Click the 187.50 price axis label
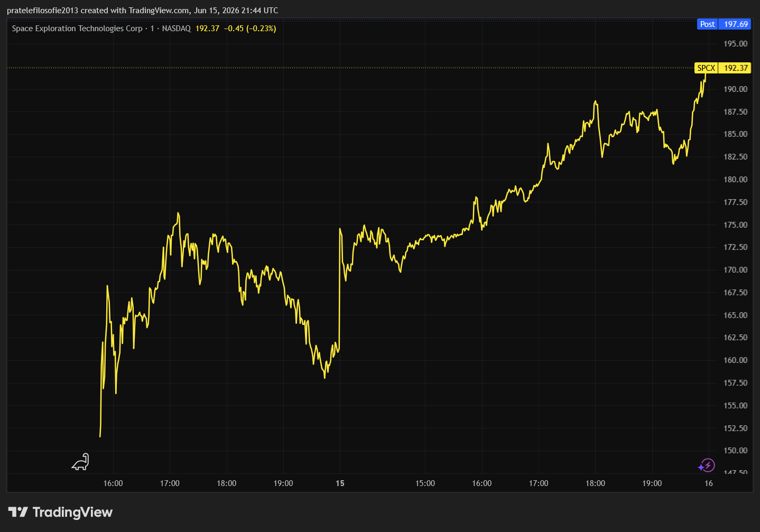The height and width of the screenshot is (532, 760). [736, 112]
